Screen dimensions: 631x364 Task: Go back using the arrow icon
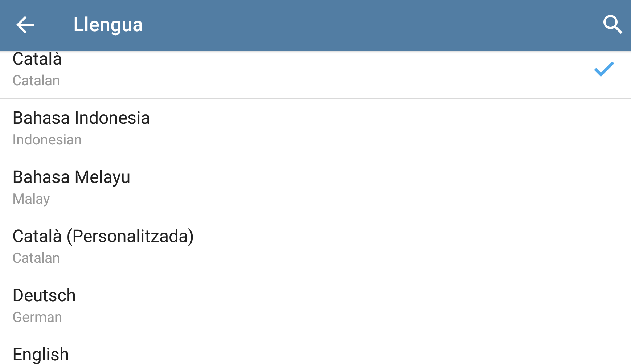tap(25, 25)
